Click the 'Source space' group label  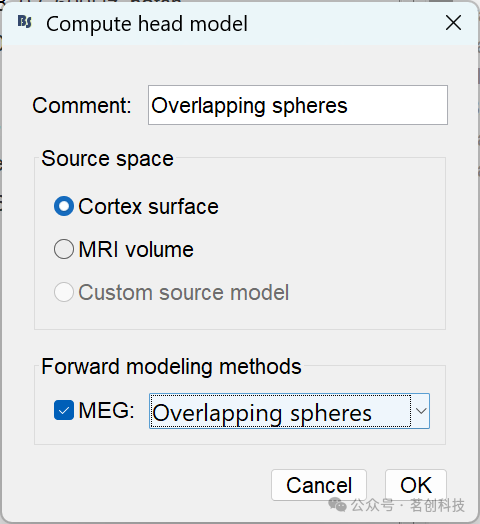(107, 158)
